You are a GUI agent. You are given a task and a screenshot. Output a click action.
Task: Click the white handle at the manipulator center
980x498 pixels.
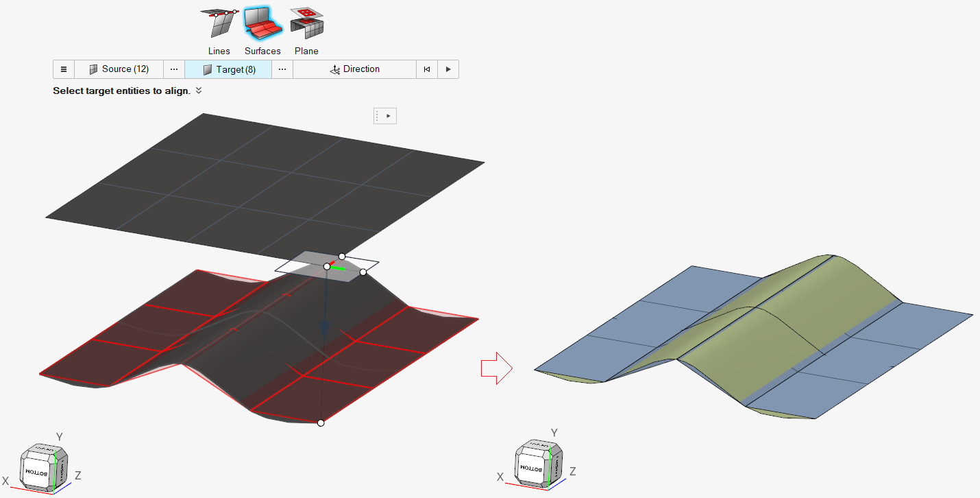(327, 267)
